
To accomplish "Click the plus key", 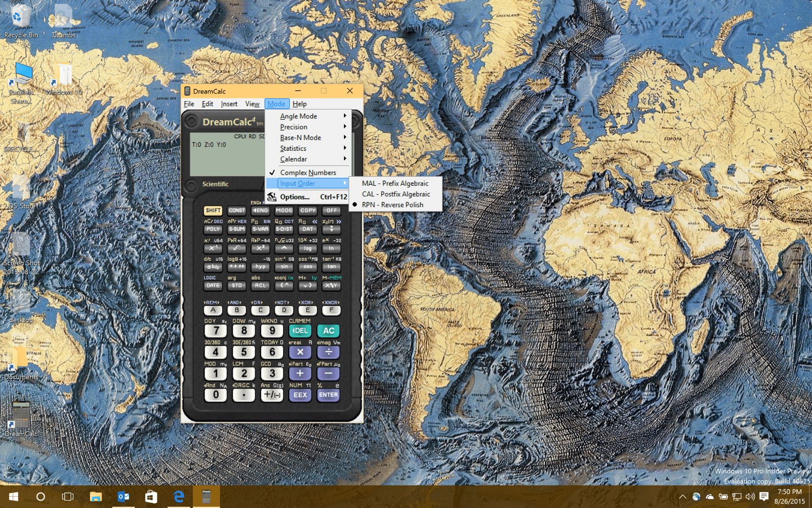I will [300, 374].
